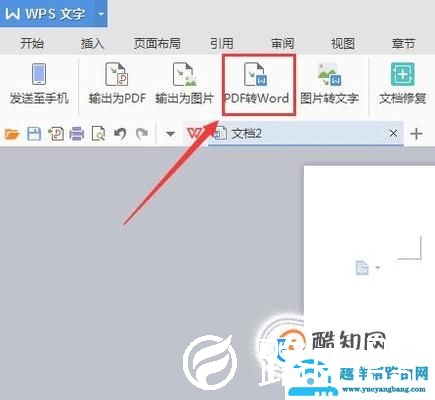Undo the last action

click(x=120, y=134)
